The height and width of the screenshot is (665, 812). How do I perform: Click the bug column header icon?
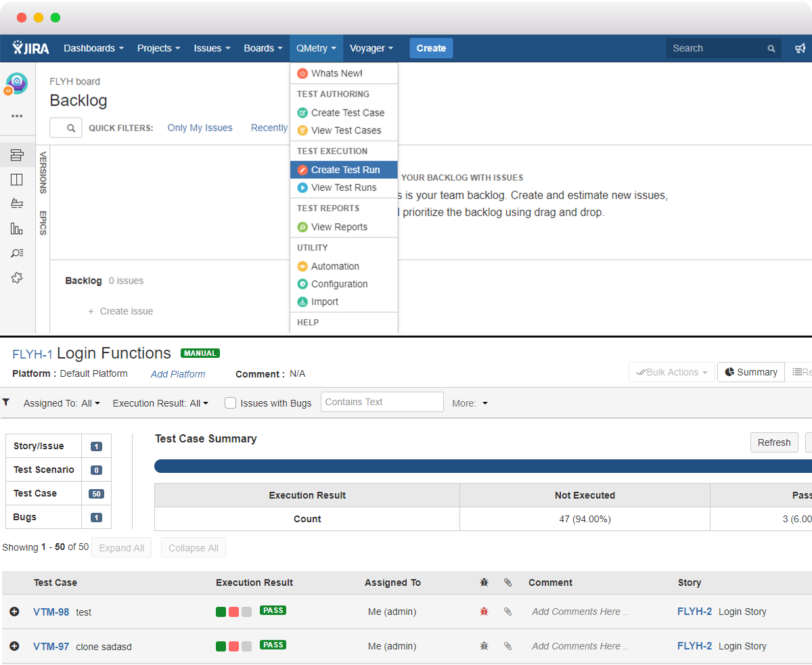(484, 582)
